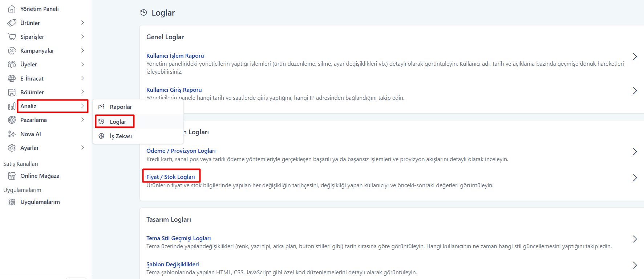Expand the Üyeler menu chevron

pyautogui.click(x=82, y=64)
